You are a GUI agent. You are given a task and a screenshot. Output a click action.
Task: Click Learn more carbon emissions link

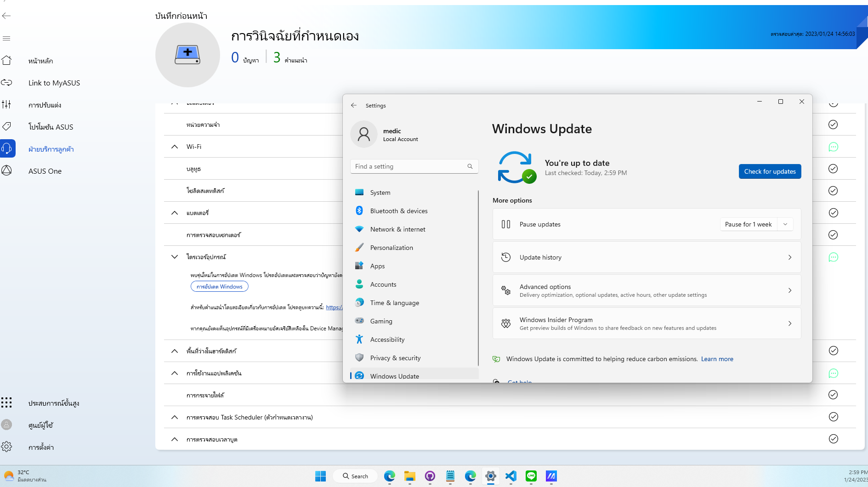pos(717,359)
